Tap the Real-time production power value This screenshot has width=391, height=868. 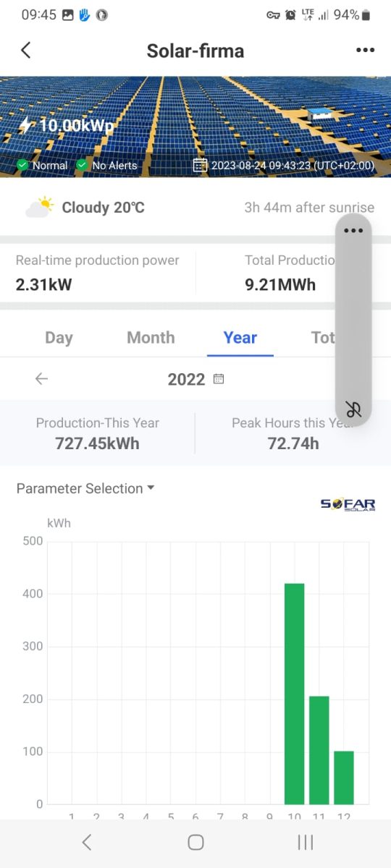pos(44,284)
